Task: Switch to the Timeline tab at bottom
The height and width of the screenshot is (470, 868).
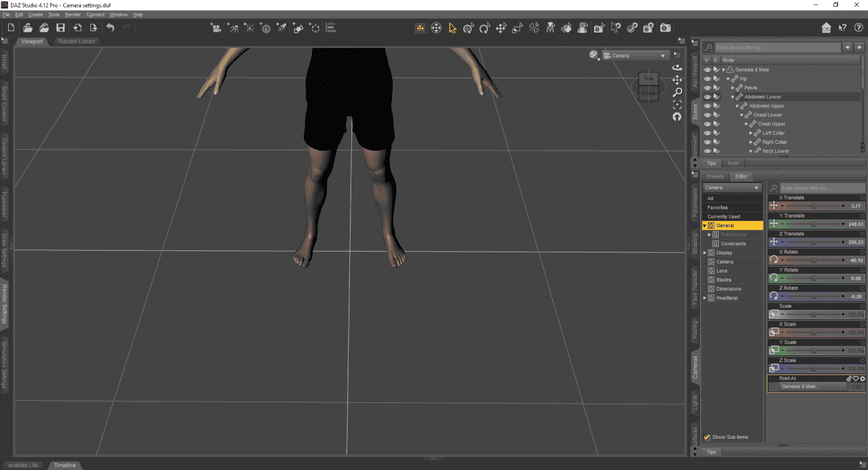Action: (64, 465)
